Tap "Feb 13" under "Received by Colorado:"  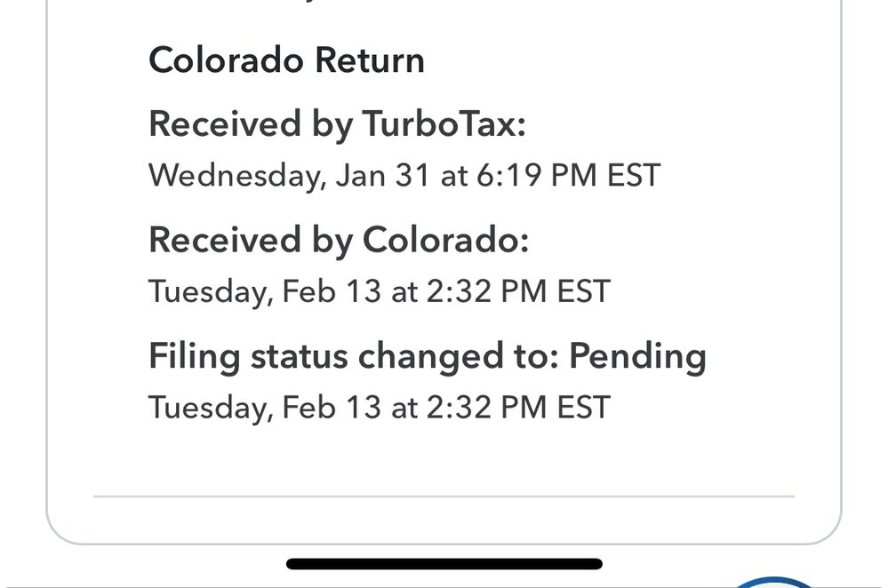(332, 291)
